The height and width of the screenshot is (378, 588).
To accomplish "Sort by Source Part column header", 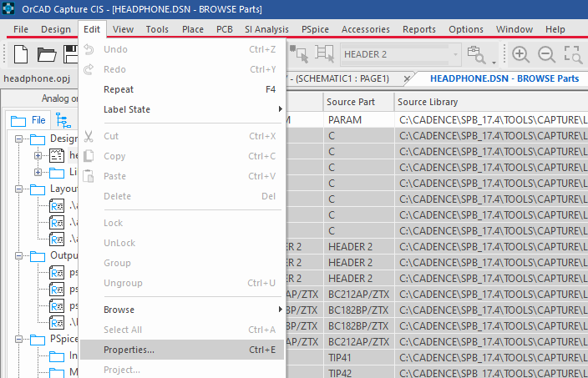I will point(358,102).
